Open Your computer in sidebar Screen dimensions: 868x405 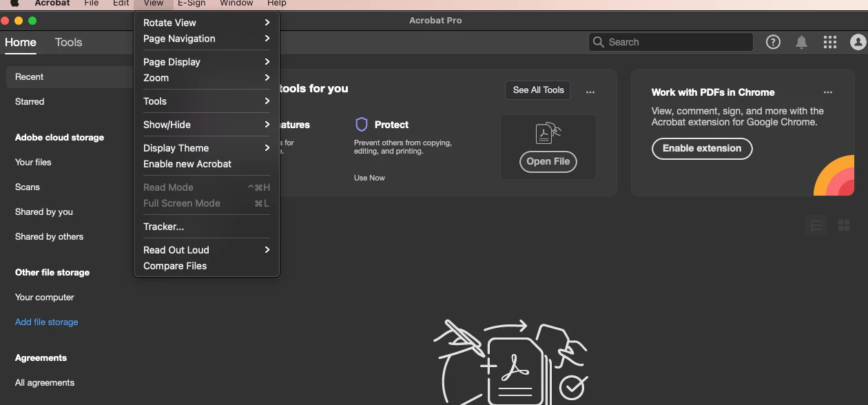point(44,297)
